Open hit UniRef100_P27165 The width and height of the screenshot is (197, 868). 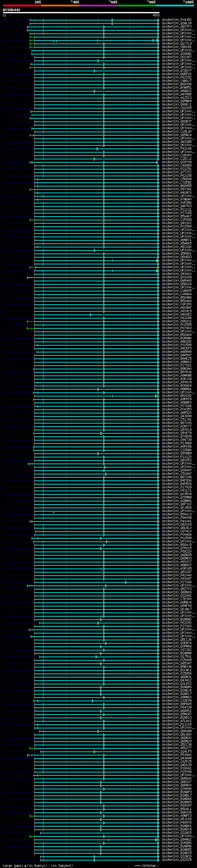click(x=177, y=213)
